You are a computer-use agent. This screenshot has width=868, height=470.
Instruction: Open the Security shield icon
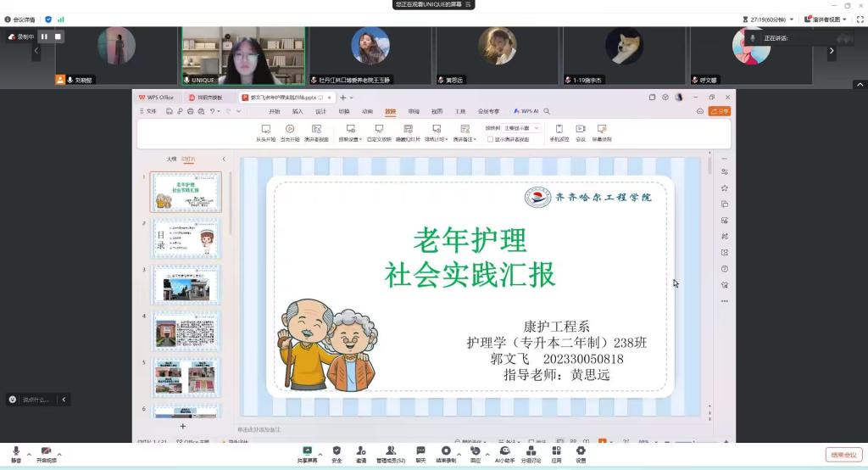[337, 451]
